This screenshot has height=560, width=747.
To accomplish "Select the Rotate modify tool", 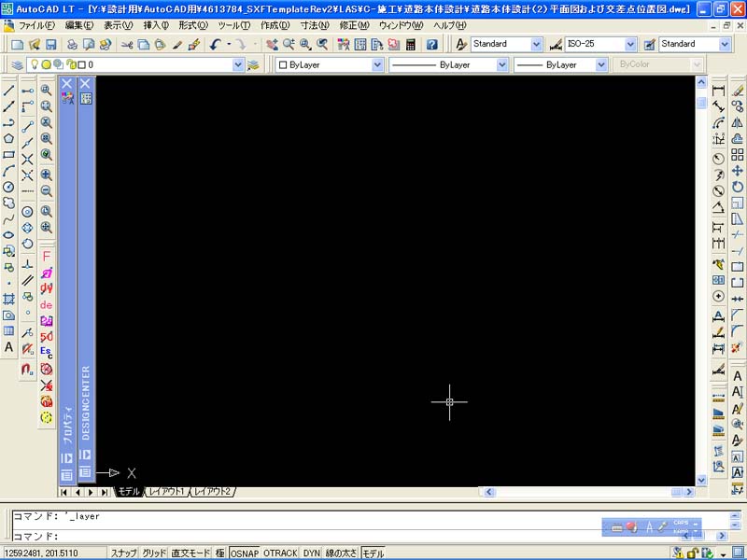I will pos(738,187).
